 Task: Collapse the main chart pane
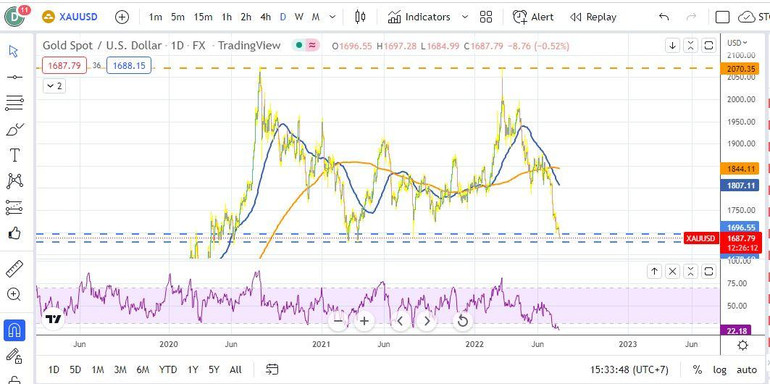690,46
